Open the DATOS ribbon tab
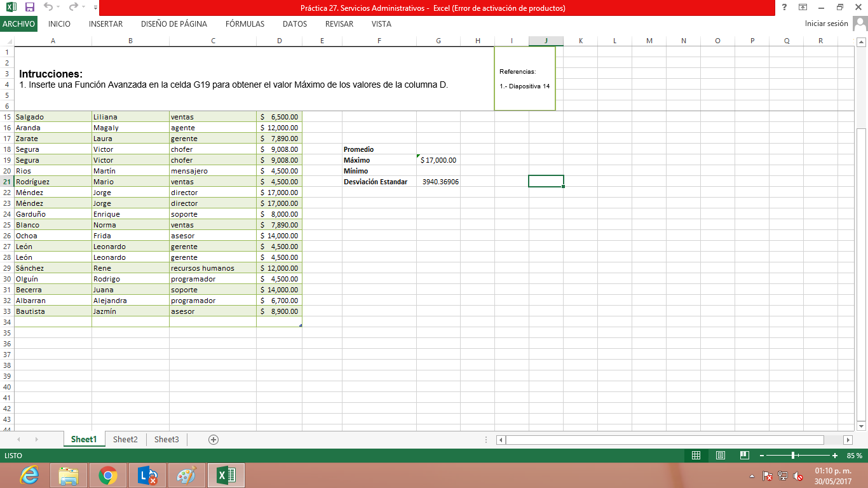 click(x=295, y=24)
